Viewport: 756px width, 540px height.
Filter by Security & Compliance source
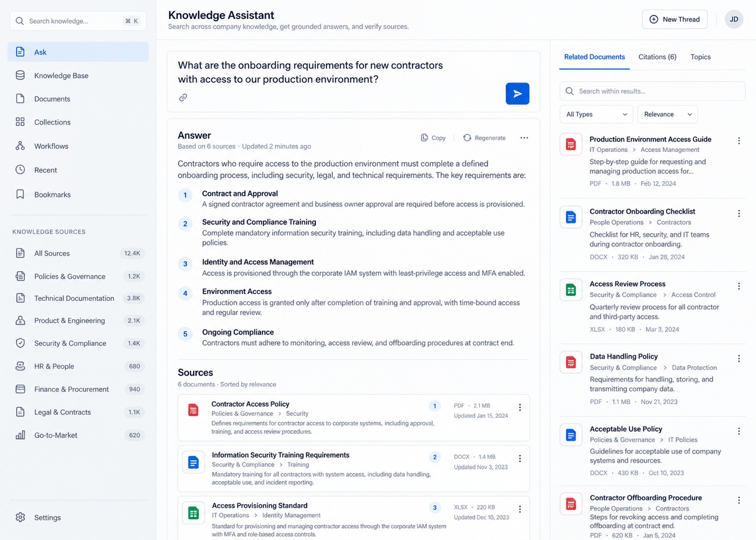click(x=78, y=343)
